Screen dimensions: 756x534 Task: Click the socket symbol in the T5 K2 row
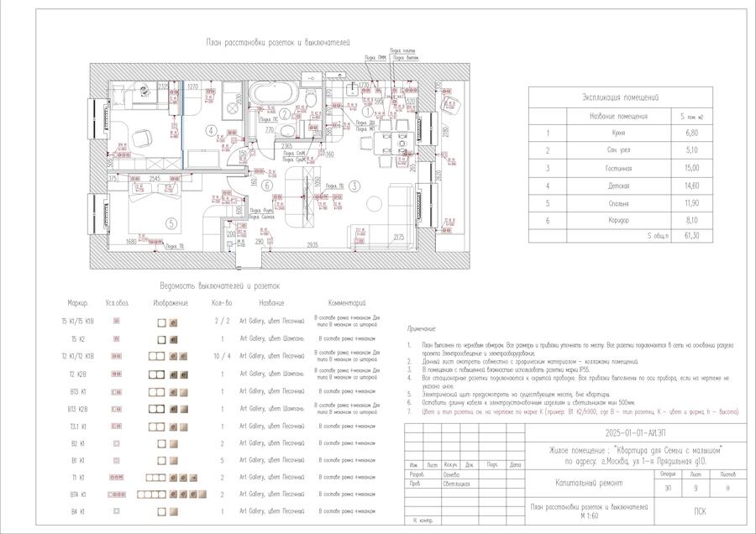click(116, 339)
